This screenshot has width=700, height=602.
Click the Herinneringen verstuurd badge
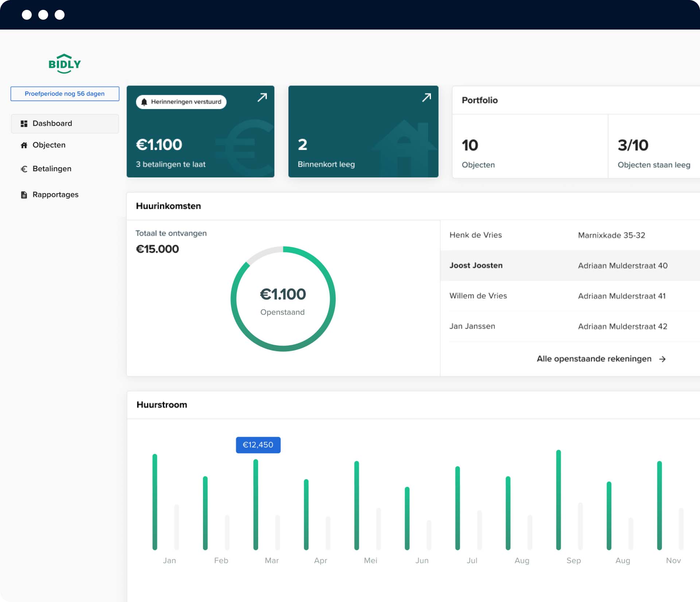186,102
